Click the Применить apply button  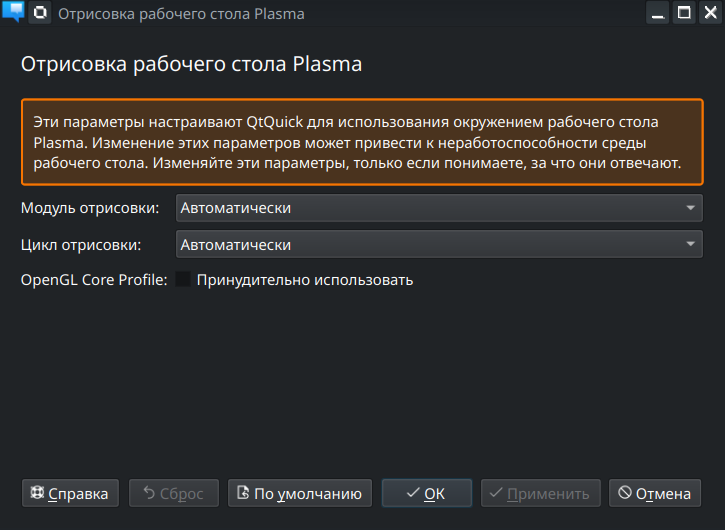(x=541, y=493)
